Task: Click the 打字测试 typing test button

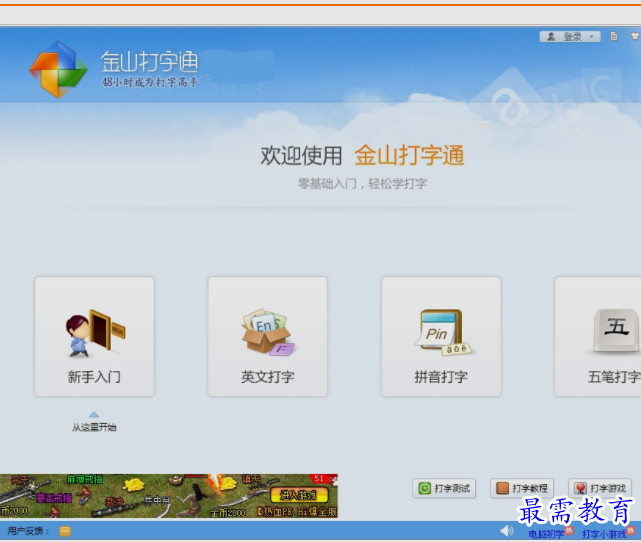Action: pos(444,488)
